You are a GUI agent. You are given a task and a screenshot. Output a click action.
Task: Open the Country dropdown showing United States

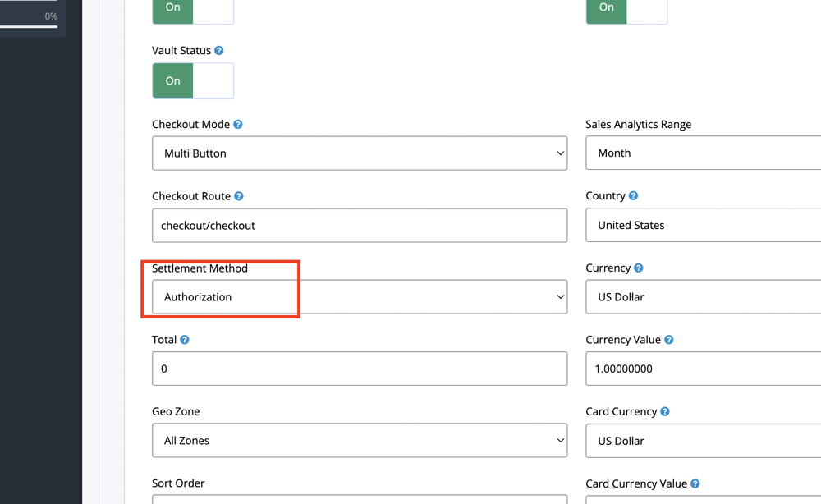pyautogui.click(x=704, y=225)
